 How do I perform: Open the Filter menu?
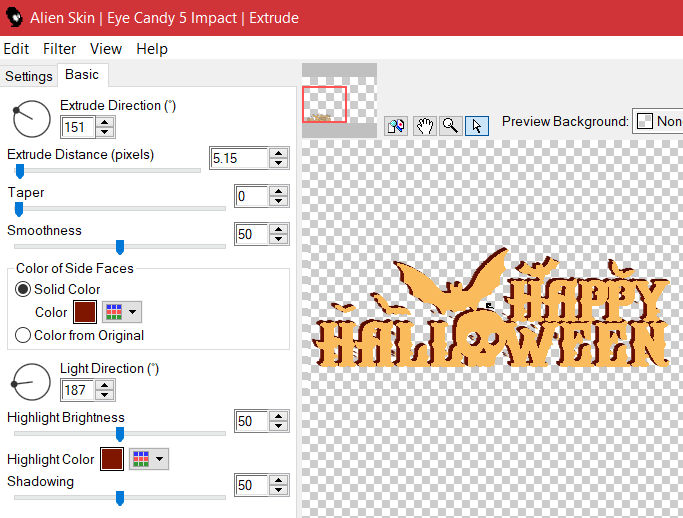(60, 48)
